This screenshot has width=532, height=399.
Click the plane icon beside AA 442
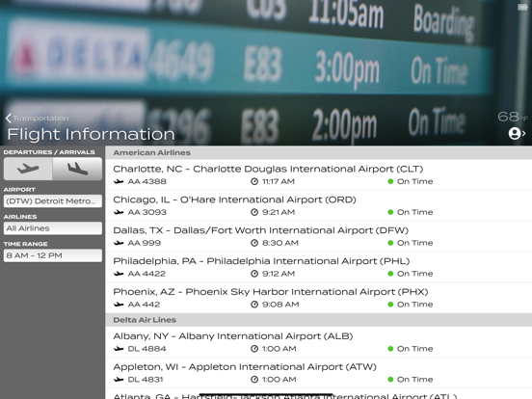click(119, 305)
